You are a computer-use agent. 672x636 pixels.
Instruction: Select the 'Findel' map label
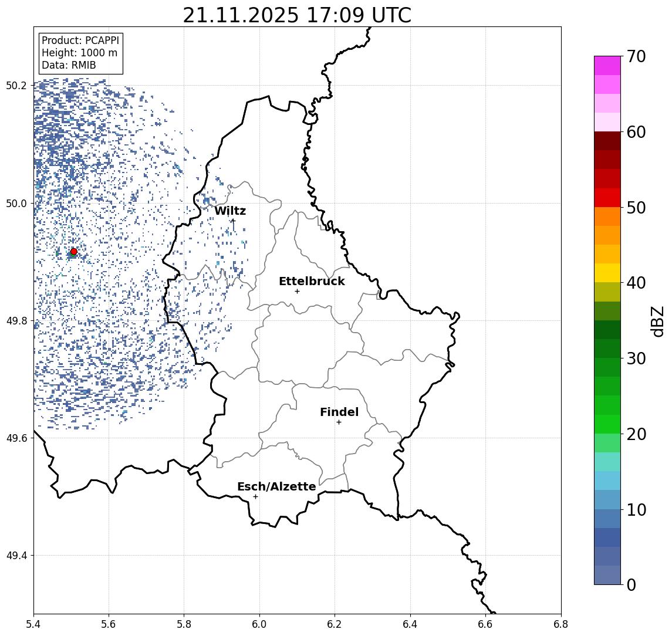coord(339,412)
